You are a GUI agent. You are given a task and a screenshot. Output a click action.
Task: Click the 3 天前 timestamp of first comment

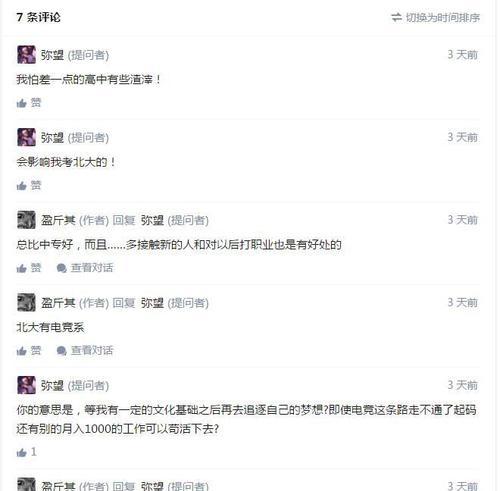click(463, 55)
